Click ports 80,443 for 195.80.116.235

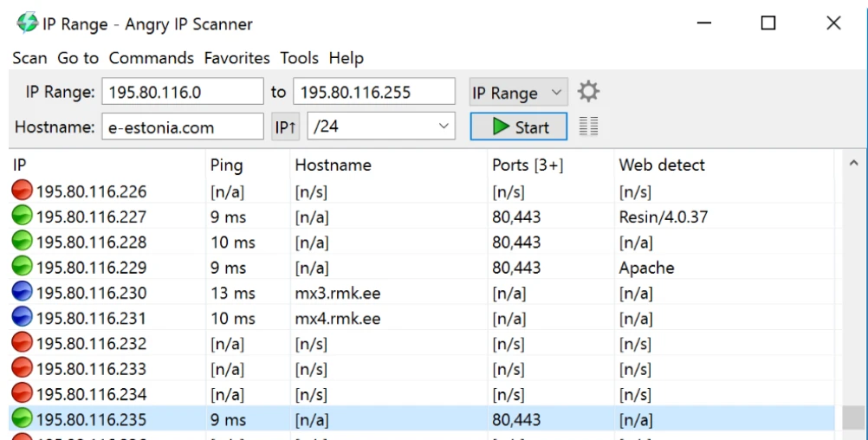click(x=516, y=419)
